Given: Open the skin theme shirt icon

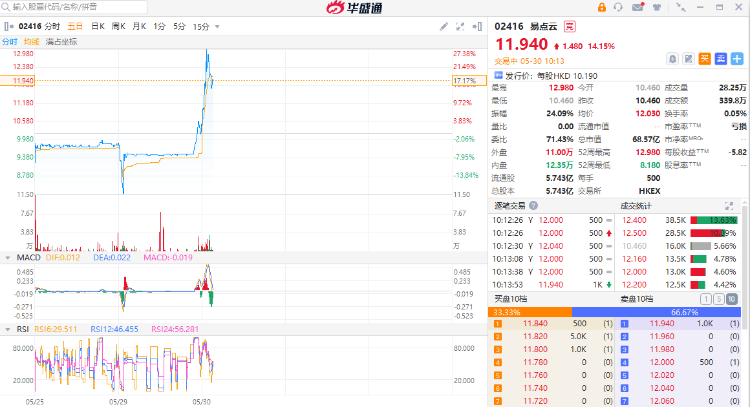Looking at the screenshot, I should tap(657, 7).
